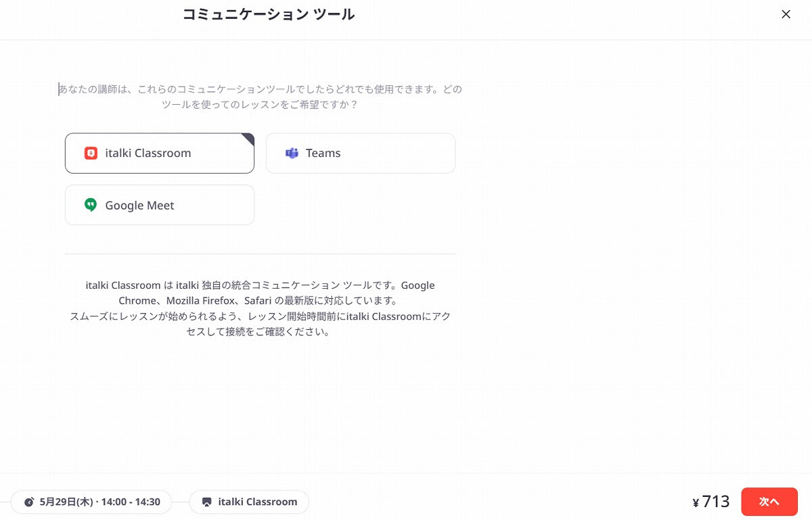Click the Google Meet green logo icon
Screen dimensions: 812x520
click(91, 205)
